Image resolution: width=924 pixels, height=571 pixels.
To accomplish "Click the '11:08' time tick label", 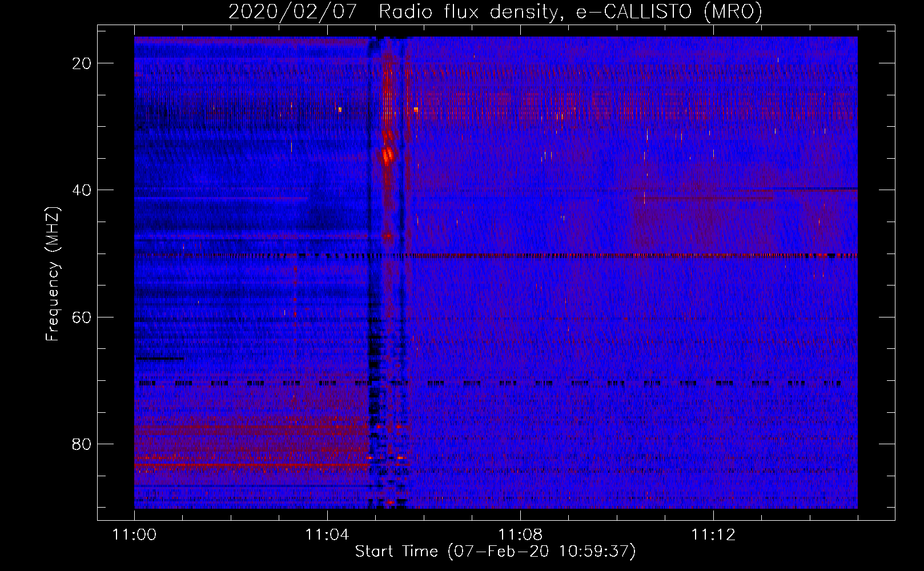I will click(x=520, y=535).
